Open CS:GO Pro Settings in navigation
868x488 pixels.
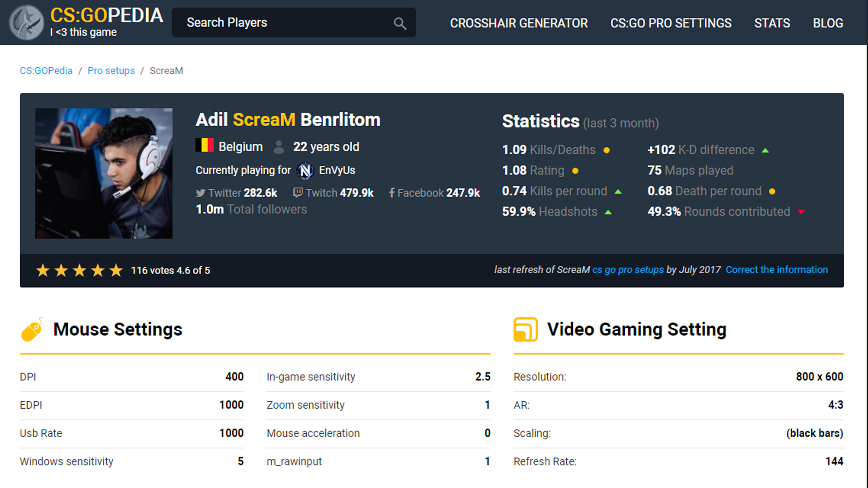[671, 23]
